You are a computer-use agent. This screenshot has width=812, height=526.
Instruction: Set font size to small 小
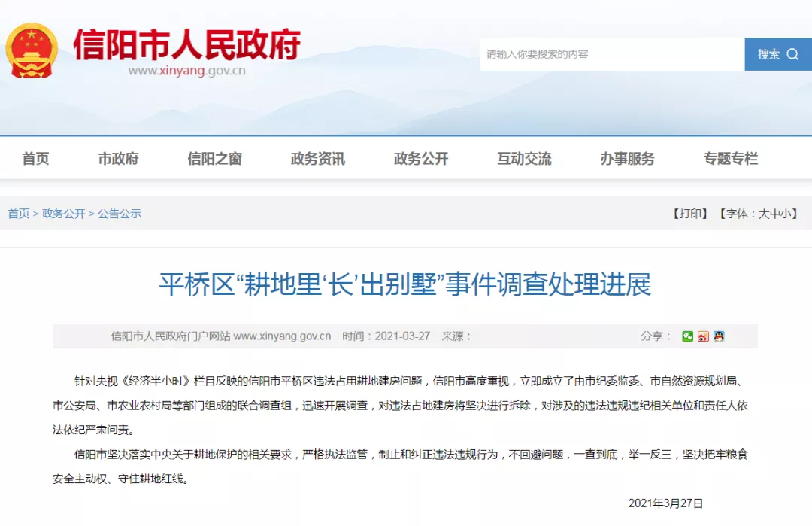coord(786,214)
